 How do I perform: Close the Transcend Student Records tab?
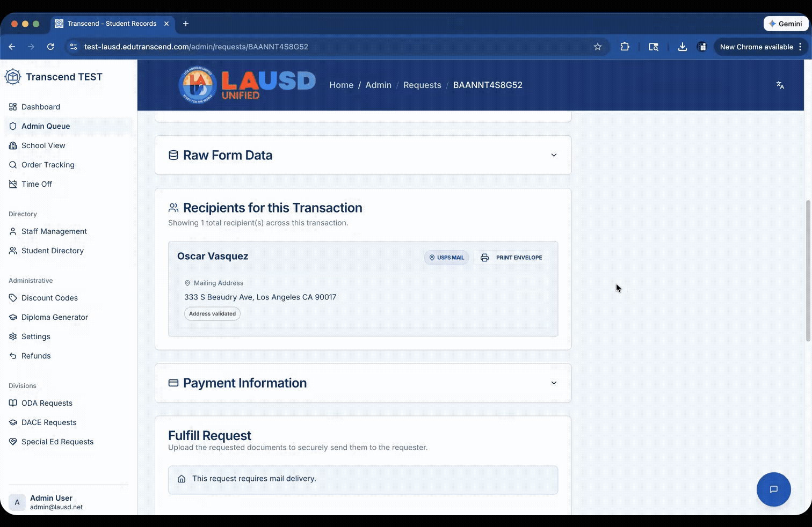pos(166,24)
